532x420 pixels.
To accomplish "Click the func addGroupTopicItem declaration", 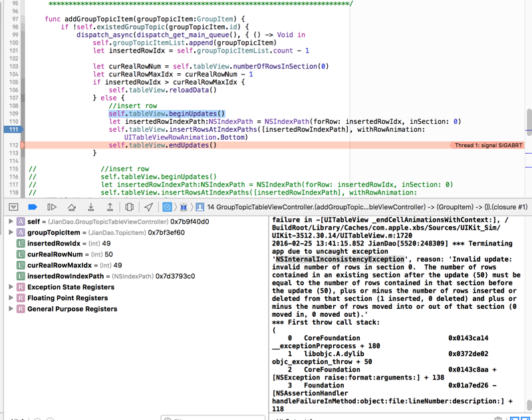I will coord(145,19).
